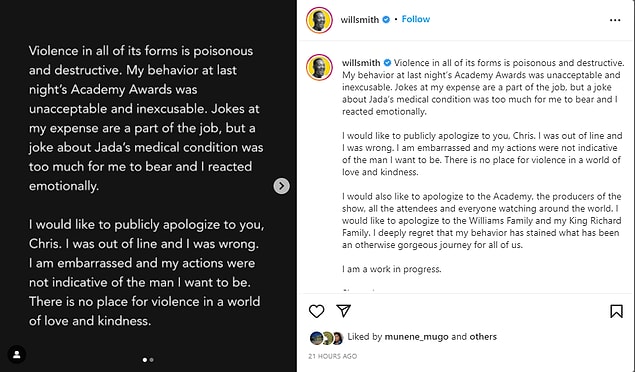Screen dimensions: 635x372
Task: Click the liker avatars next to Liked by
Action: pyautogui.click(x=326, y=338)
